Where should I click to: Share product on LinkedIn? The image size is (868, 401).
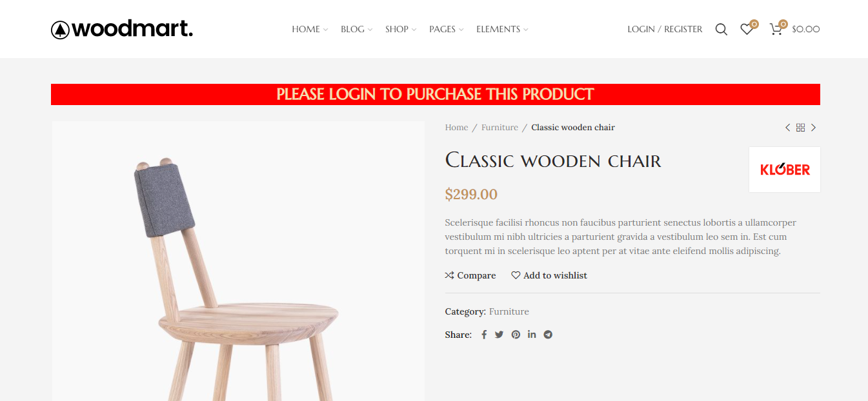(532, 335)
